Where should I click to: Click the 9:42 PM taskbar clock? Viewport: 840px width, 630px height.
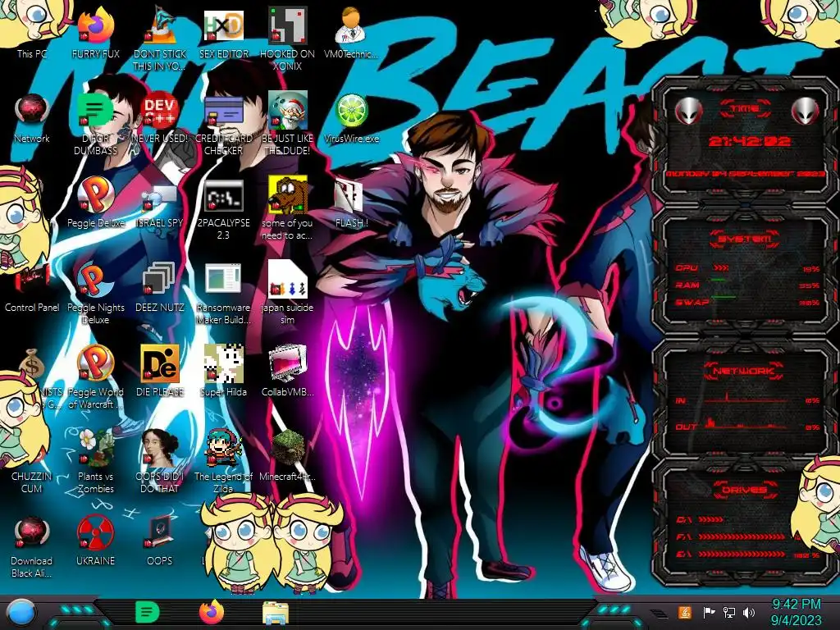pos(796,612)
